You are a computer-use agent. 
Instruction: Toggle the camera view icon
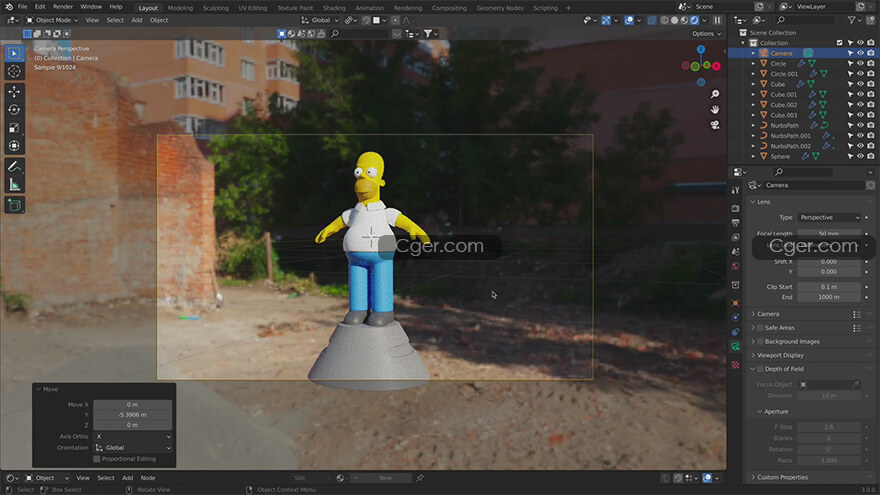pos(714,125)
